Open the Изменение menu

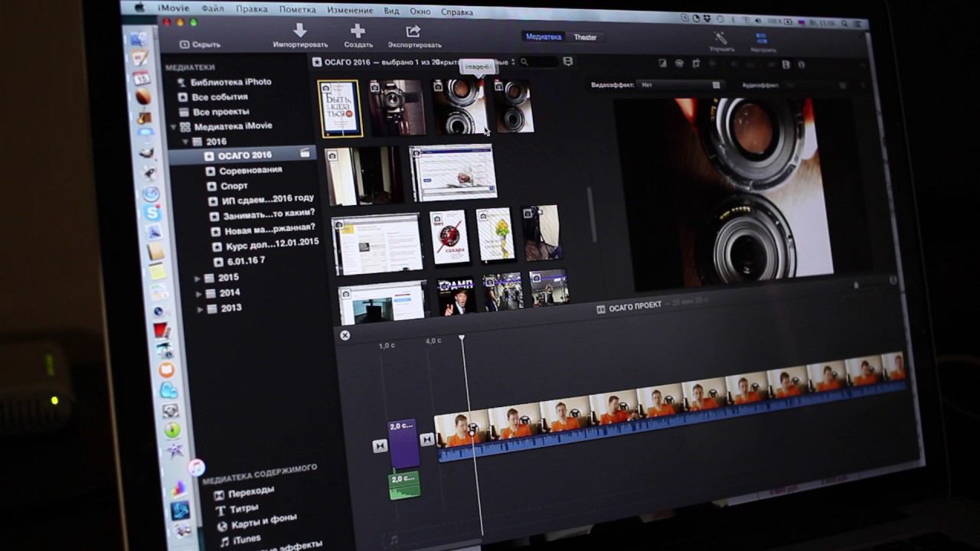pyautogui.click(x=349, y=11)
